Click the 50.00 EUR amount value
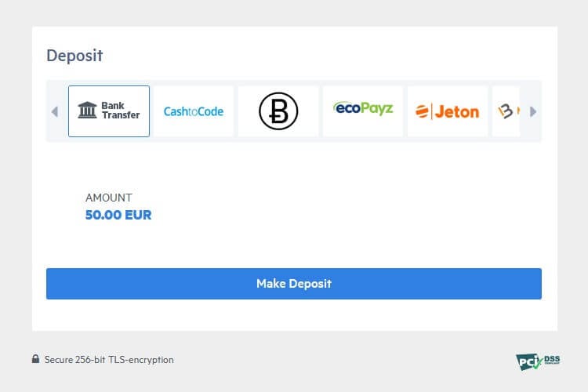The height and width of the screenshot is (392, 588). 118,214
